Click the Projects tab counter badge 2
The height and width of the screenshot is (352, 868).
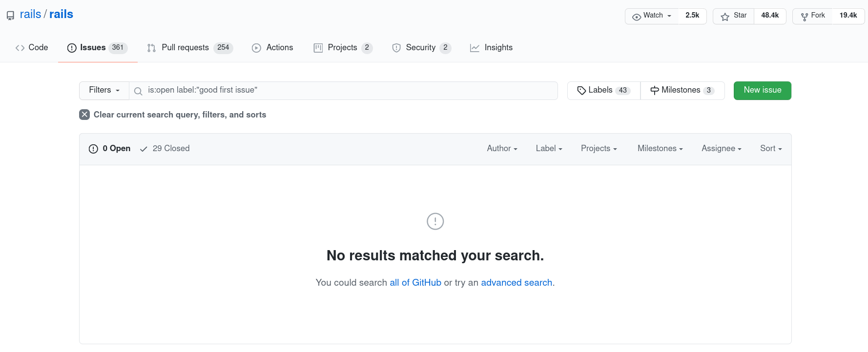pyautogui.click(x=367, y=48)
